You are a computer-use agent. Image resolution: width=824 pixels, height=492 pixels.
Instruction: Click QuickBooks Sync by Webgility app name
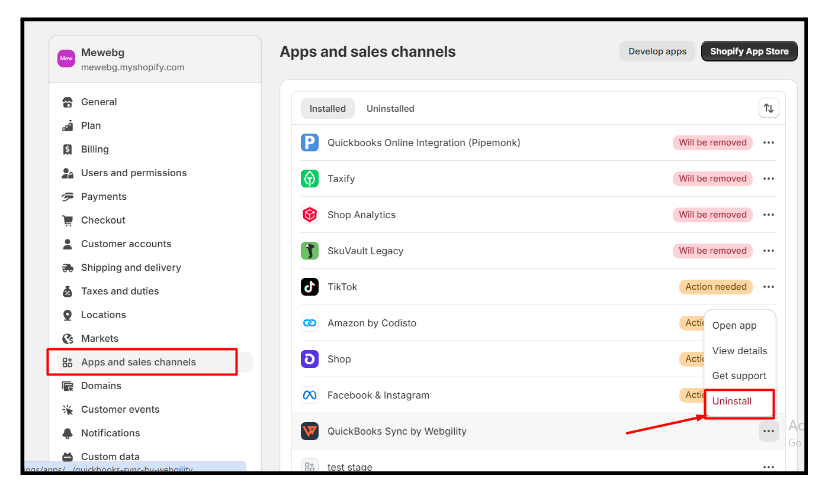[397, 431]
